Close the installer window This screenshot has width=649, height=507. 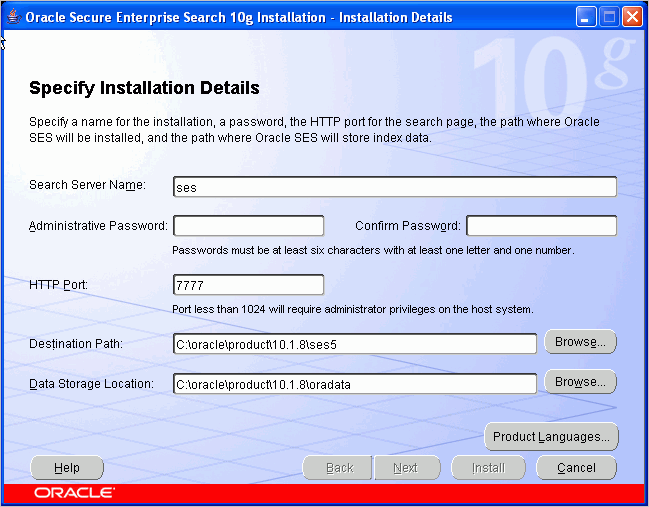pos(632,17)
